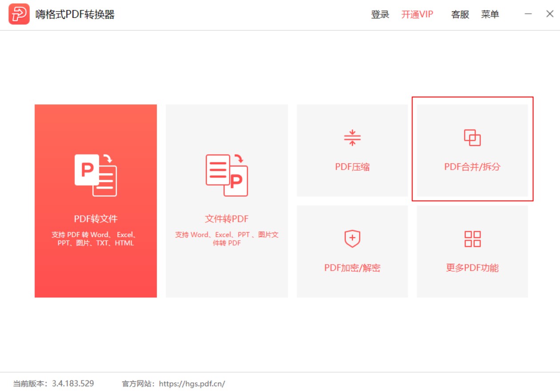The width and height of the screenshot is (560, 392).
Task: Choose the 更多PDF功能 label
Action: click(472, 268)
